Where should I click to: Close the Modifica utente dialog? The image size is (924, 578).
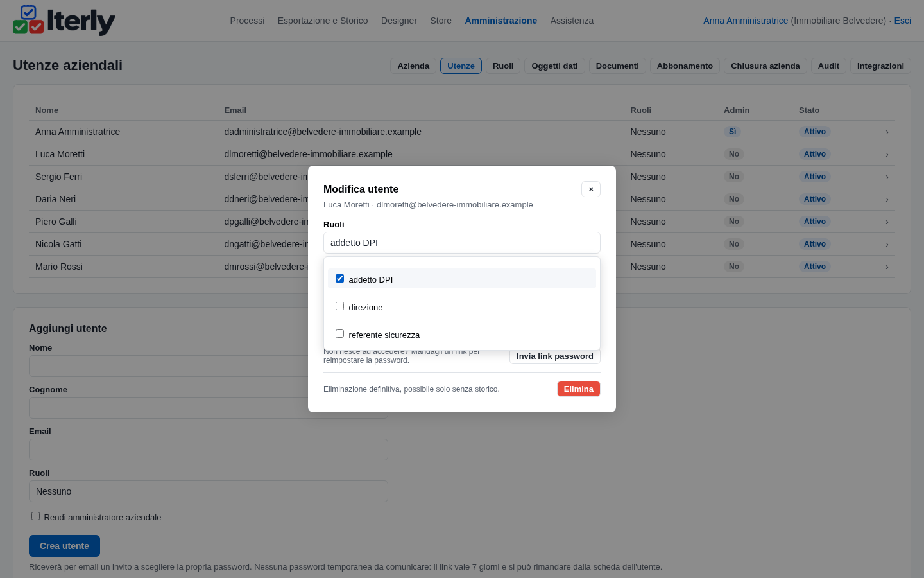[591, 189]
